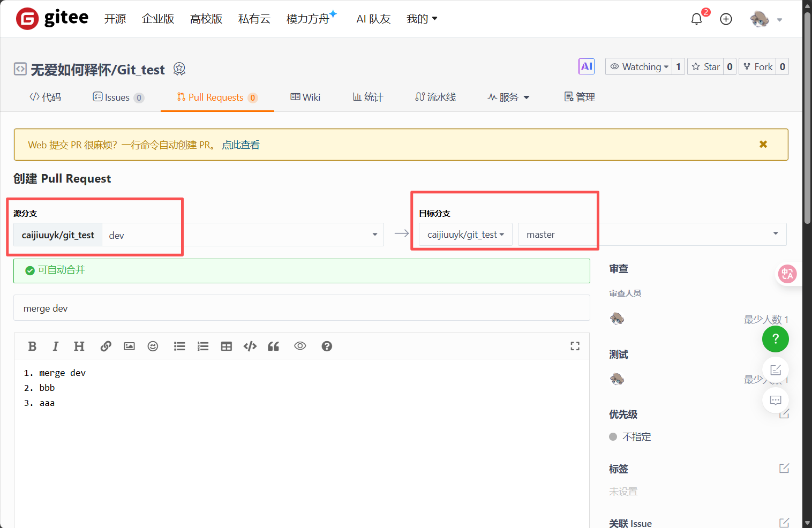This screenshot has height=528, width=812.
Task: Click the tester avatar under 测试
Action: [617, 379]
